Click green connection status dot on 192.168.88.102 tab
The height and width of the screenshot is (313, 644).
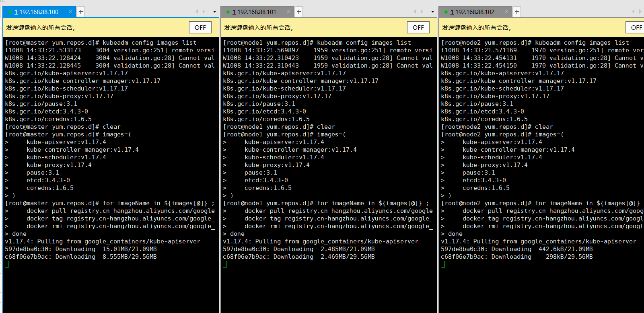446,12
